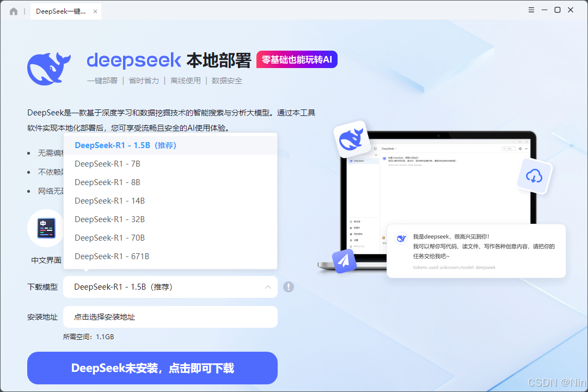Viewport: 588px width, 392px height.
Task: Click the exclamation info icon beside model dropdown
Action: click(289, 287)
